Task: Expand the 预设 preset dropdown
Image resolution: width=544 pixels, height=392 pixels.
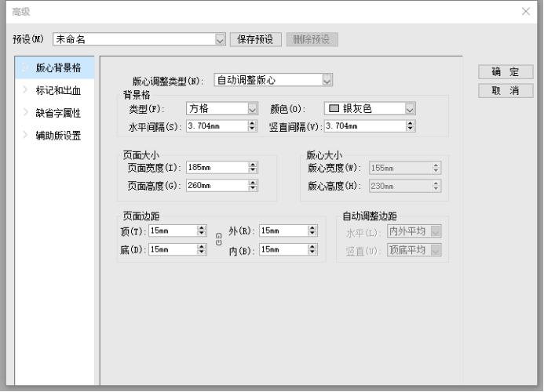Action: (220, 39)
